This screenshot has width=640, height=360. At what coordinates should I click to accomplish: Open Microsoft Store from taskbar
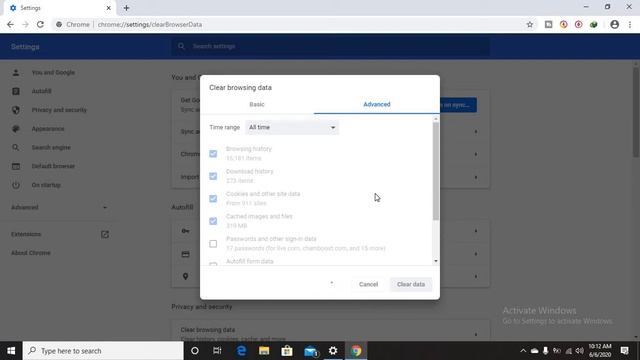287,351
